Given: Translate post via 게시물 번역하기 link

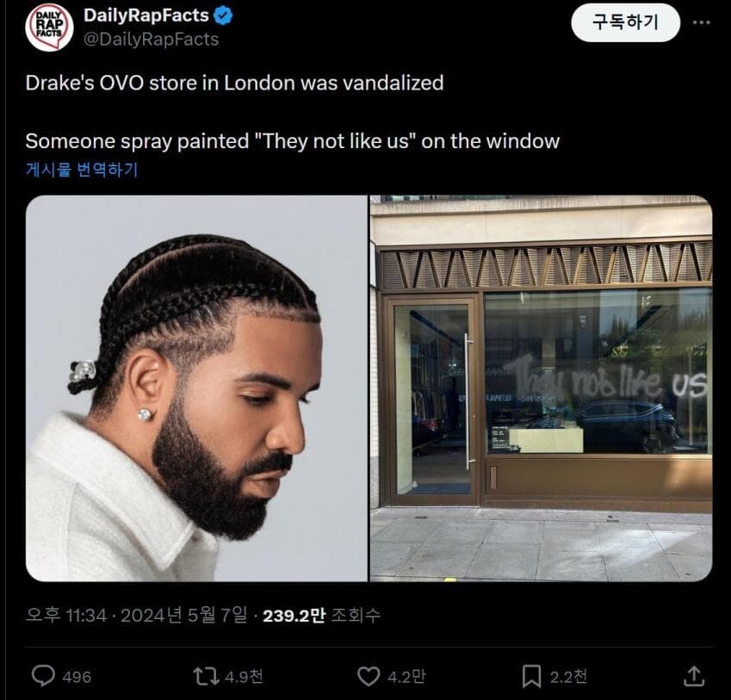Looking at the screenshot, I should pos(82,170).
